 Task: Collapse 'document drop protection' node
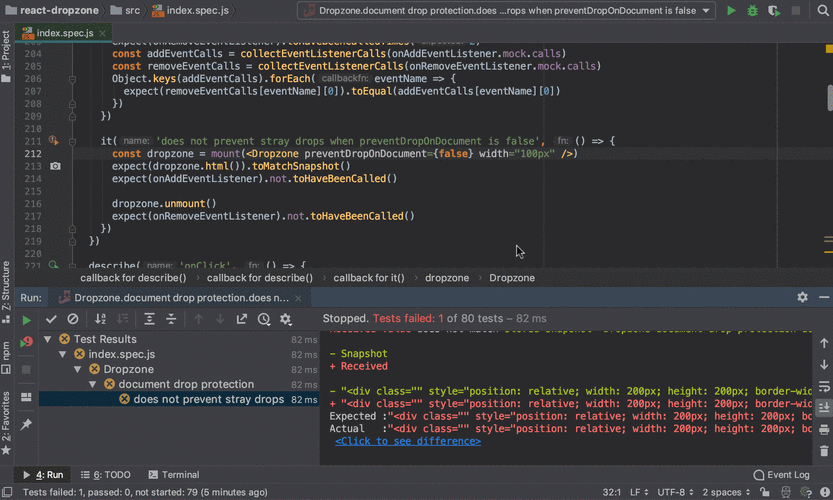(x=92, y=384)
